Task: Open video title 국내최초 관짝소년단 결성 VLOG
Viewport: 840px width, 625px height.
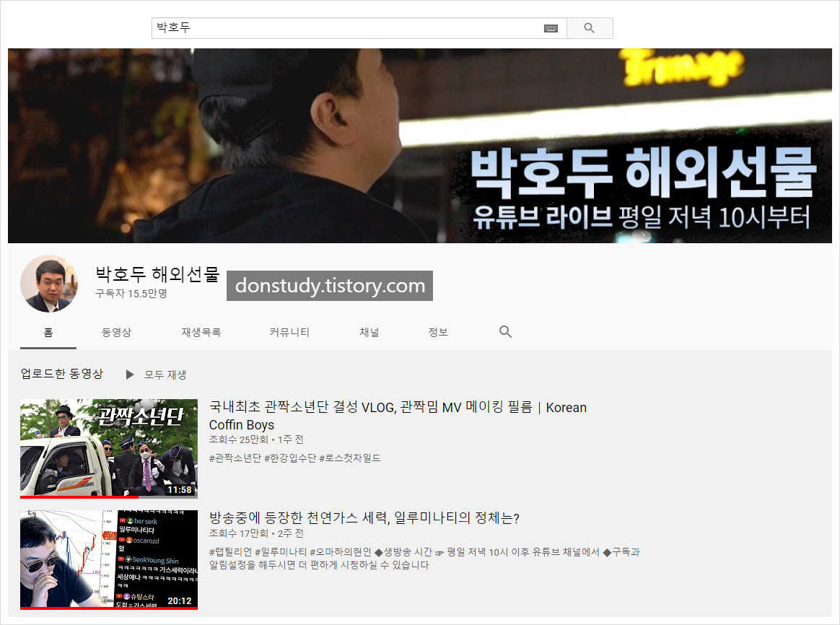Action: 398,416
